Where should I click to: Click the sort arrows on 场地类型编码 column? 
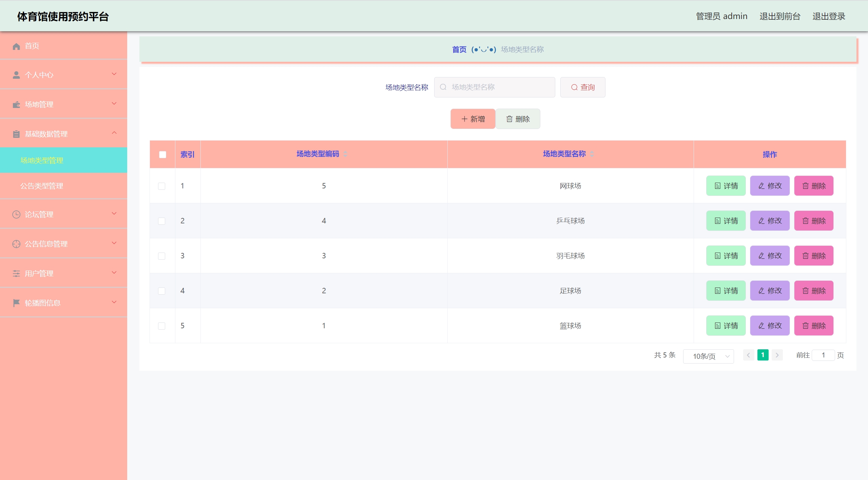point(345,154)
